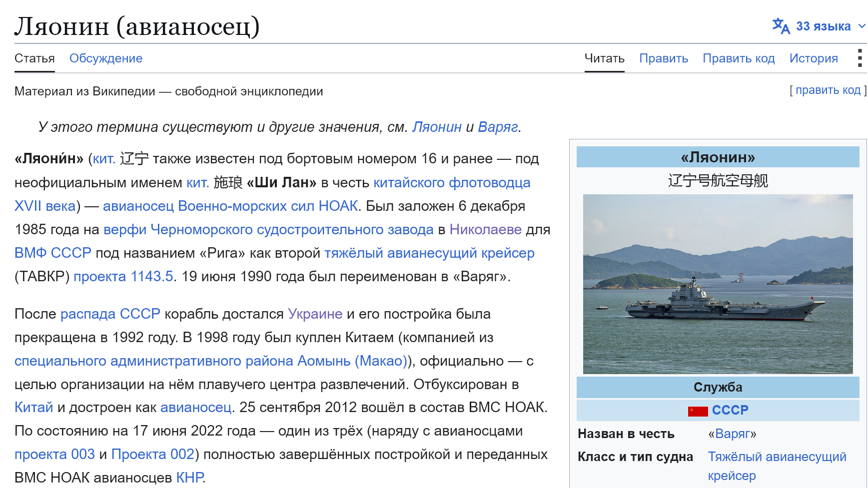The width and height of the screenshot is (868, 488).
Task: Open the Править код tab
Action: (x=739, y=58)
